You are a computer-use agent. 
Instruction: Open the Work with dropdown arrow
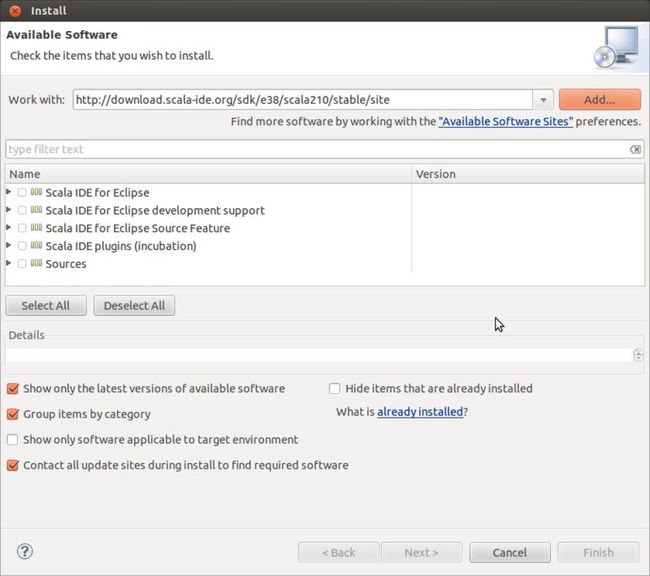tap(543, 100)
